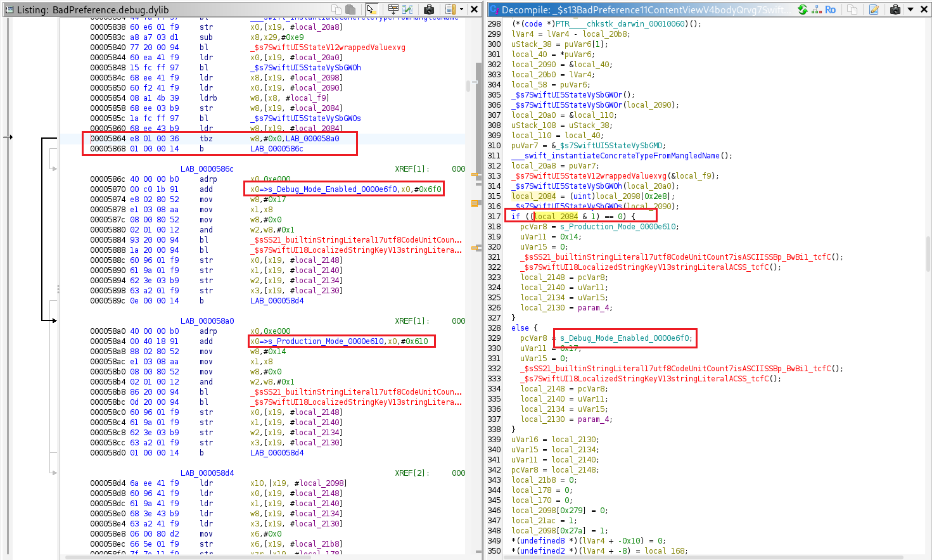932x560 pixels.
Task: Click the Decompile export pencil icon
Action: (x=874, y=10)
